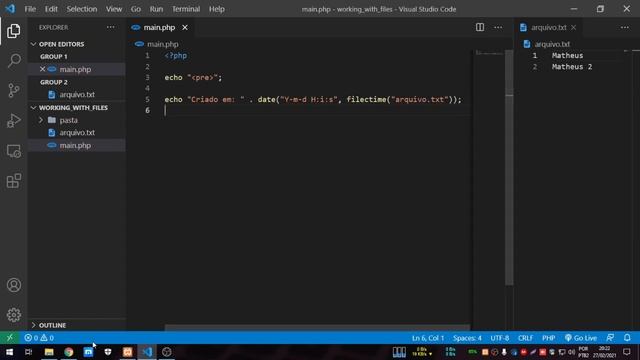Select arquivo.txt in WORKING_WITH_FILES tree

(77, 133)
